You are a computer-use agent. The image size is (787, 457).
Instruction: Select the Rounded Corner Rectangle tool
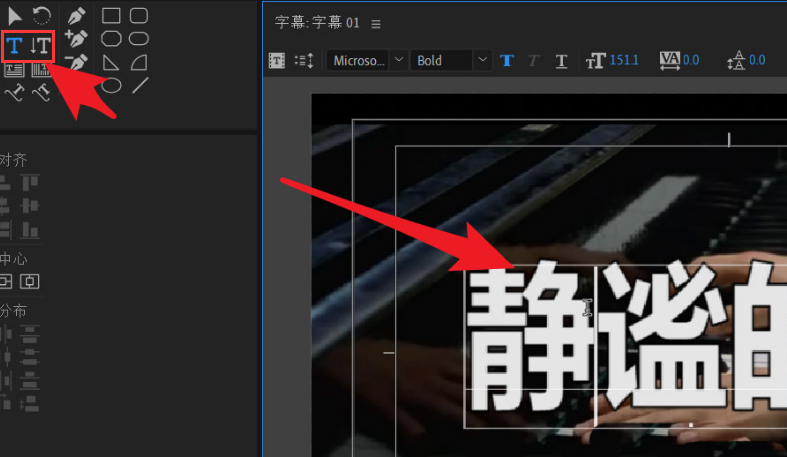139,16
